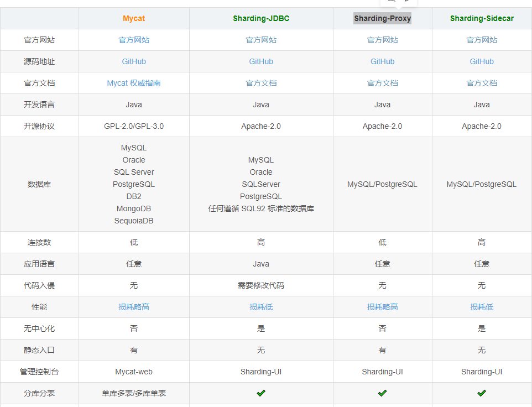Select the Sharding-Sidecar column header

point(482,18)
